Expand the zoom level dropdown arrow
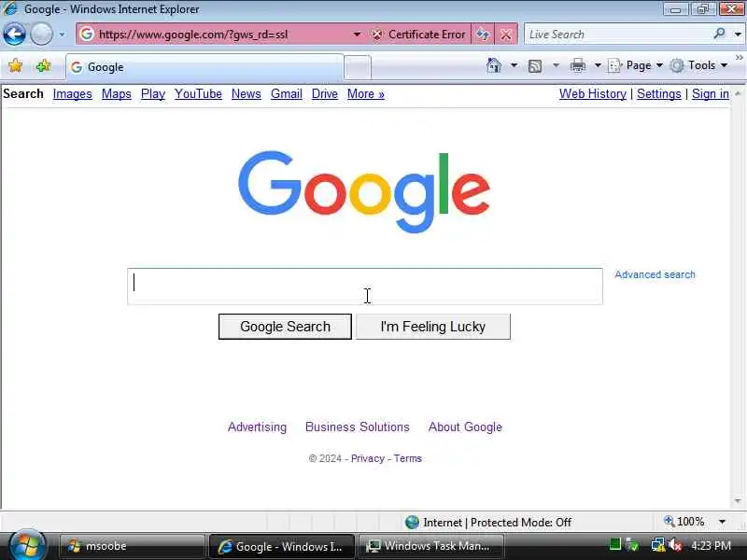 click(x=722, y=522)
